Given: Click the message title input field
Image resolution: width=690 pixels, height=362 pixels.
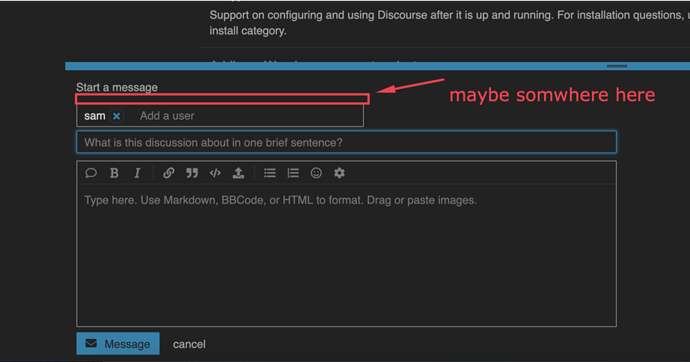Looking at the screenshot, I should (346, 142).
